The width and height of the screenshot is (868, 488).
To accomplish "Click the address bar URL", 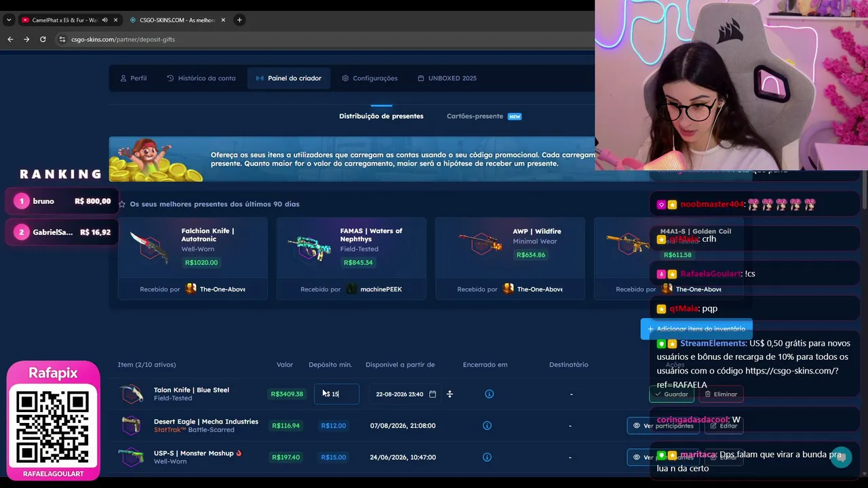I will [123, 39].
